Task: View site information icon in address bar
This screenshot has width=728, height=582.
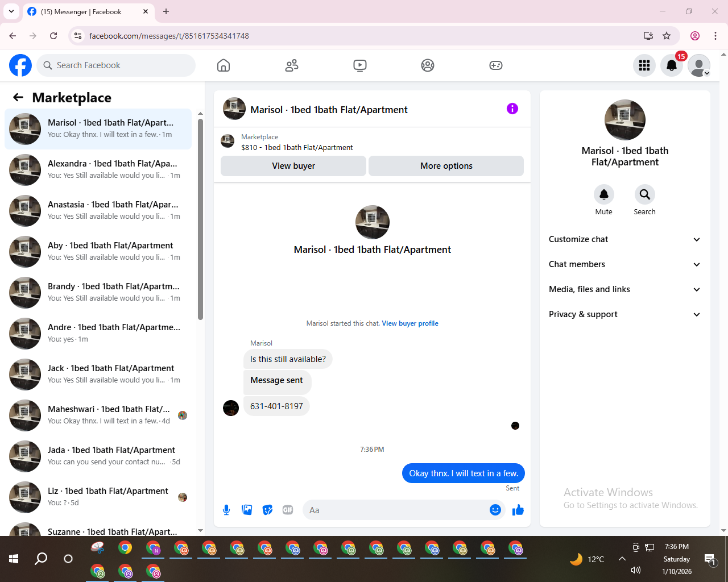Action: [78, 36]
